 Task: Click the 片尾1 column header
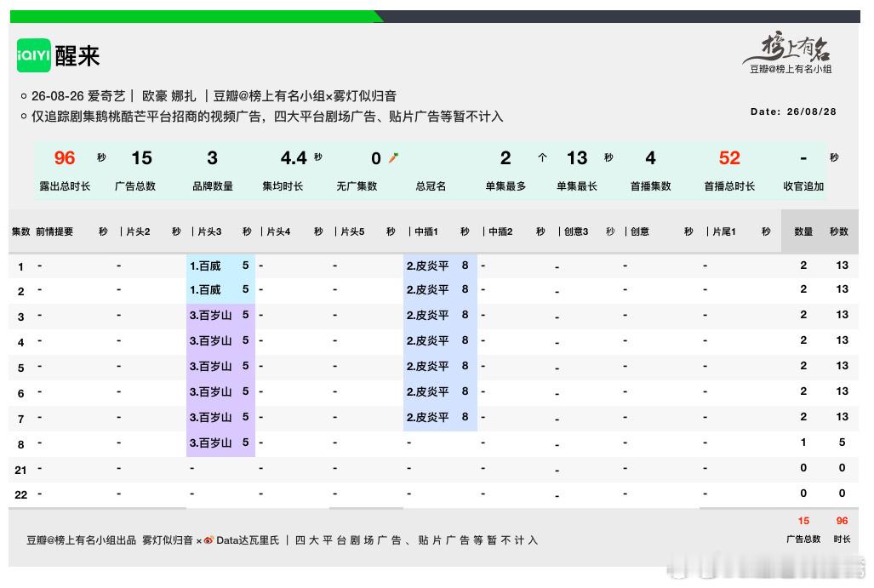[x=724, y=231]
